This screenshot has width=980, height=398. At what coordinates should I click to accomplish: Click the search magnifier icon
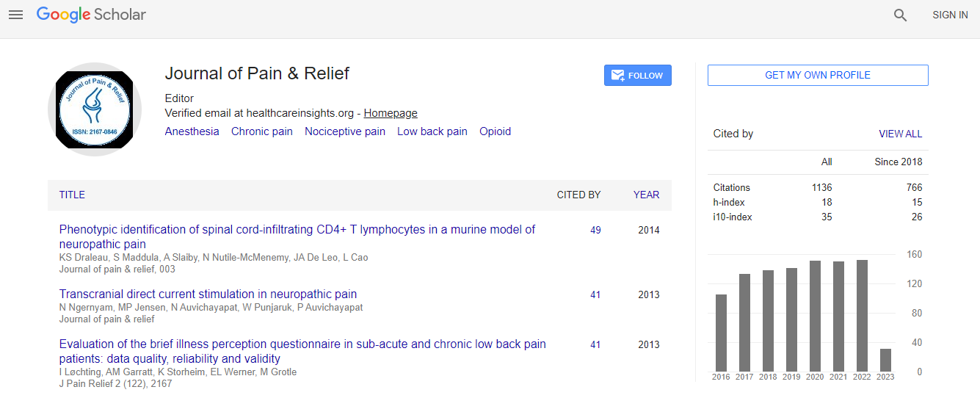(900, 15)
